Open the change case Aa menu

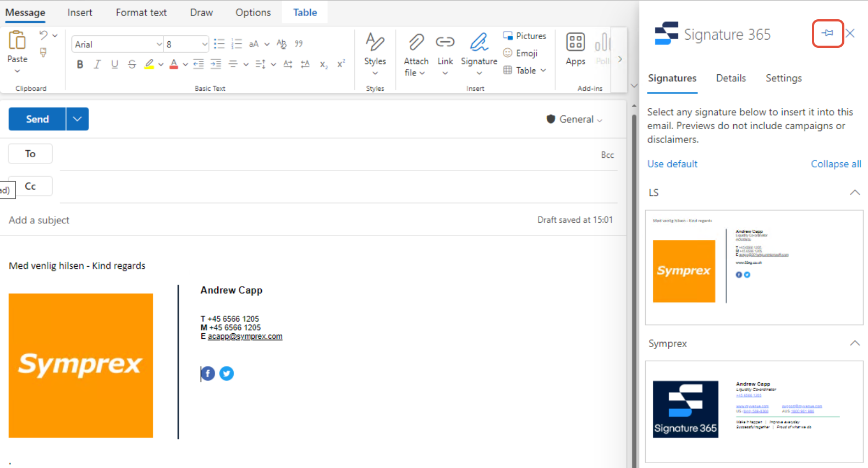[x=259, y=44]
